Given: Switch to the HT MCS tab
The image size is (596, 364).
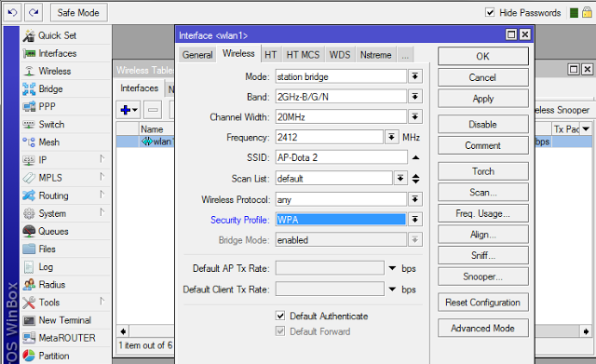Looking at the screenshot, I should [x=303, y=55].
